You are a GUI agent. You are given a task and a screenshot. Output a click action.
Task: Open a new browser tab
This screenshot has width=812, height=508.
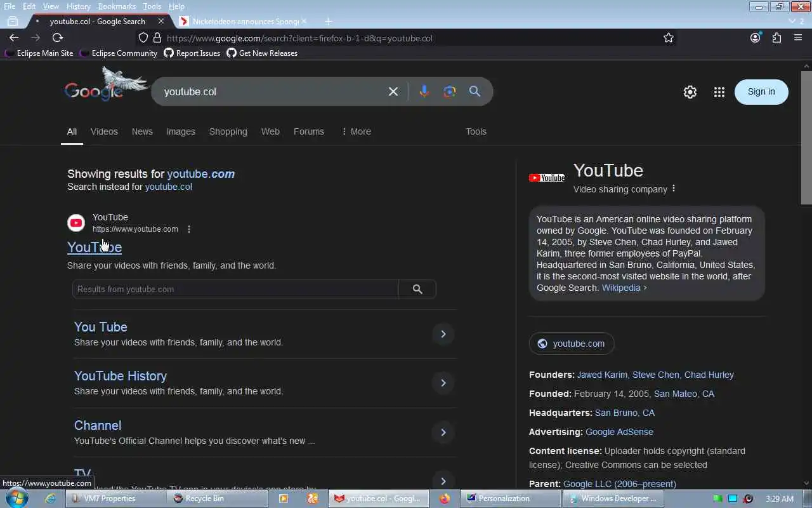click(328, 21)
